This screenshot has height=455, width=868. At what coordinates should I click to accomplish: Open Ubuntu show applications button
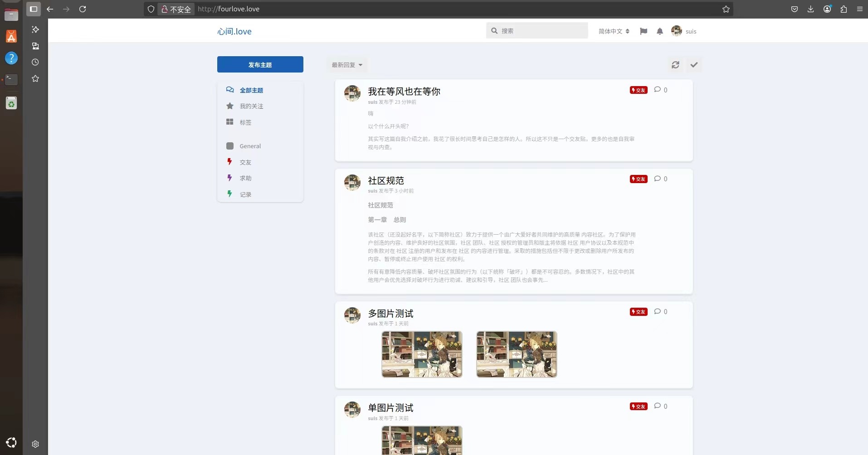[11, 443]
